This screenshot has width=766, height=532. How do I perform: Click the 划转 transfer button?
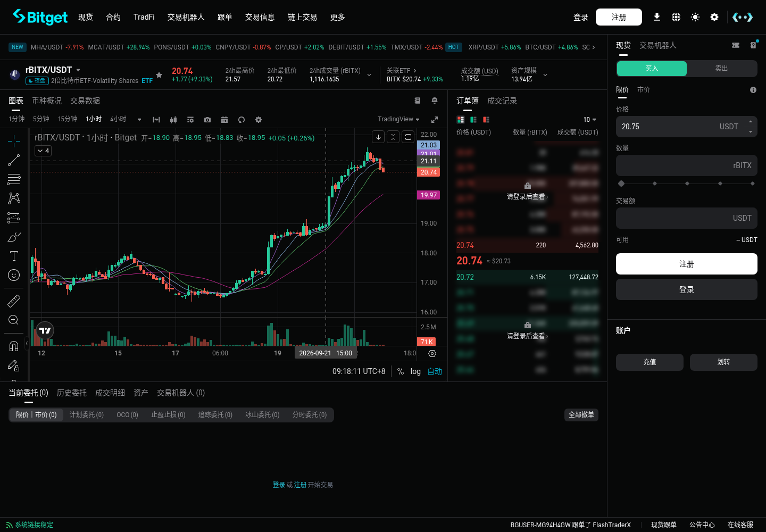coord(723,362)
